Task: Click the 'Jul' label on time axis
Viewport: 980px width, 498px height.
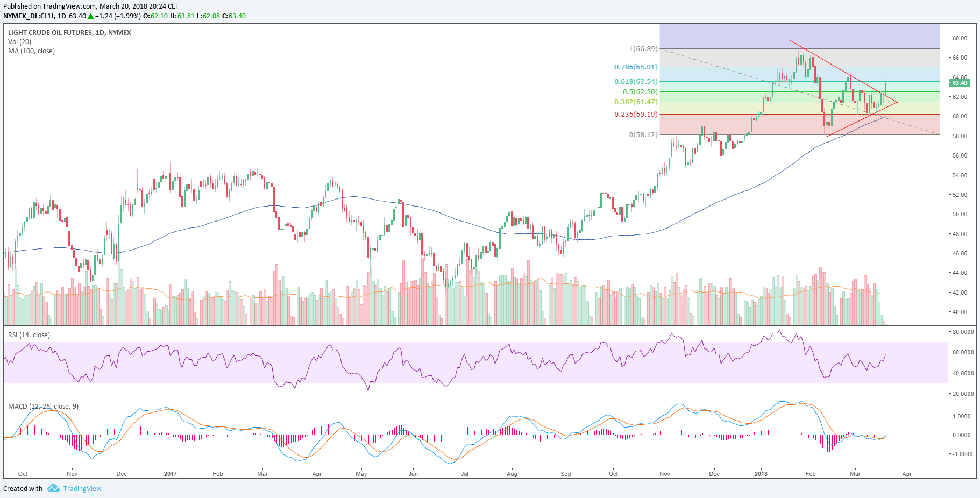Action: coord(465,474)
